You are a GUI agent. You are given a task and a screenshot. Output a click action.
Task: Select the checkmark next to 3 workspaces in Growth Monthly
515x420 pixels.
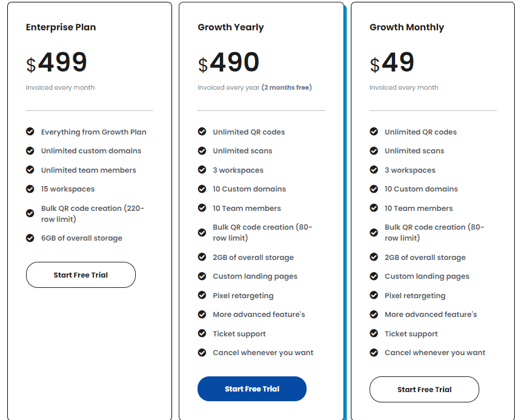[x=373, y=170]
